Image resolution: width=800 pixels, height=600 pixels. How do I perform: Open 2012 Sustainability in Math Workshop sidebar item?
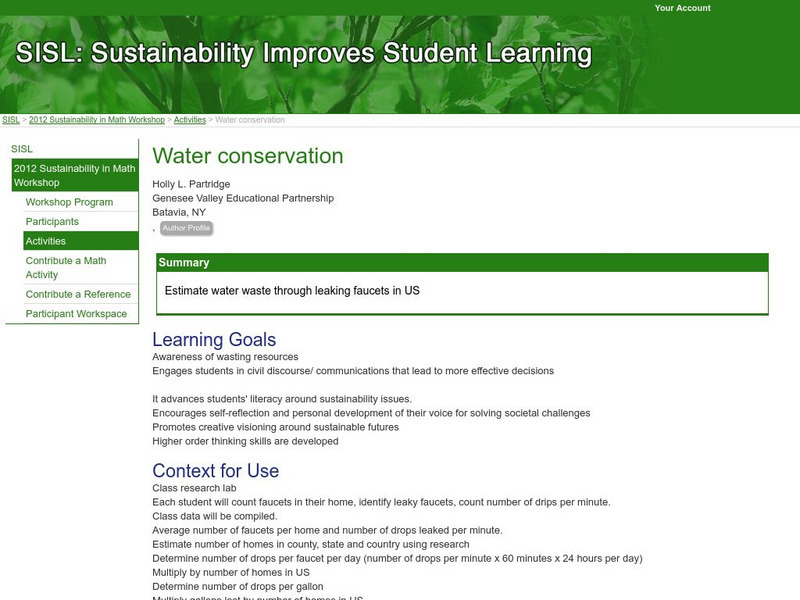point(74,175)
